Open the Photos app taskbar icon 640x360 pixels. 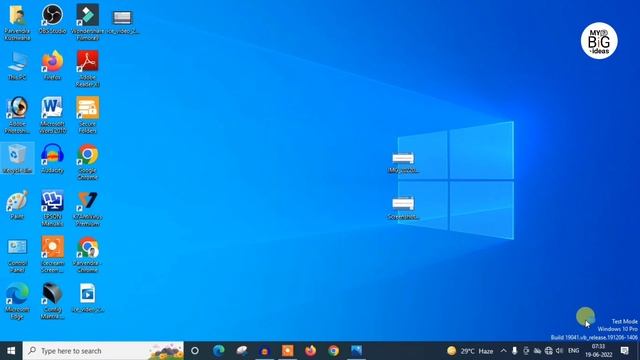[356, 351]
